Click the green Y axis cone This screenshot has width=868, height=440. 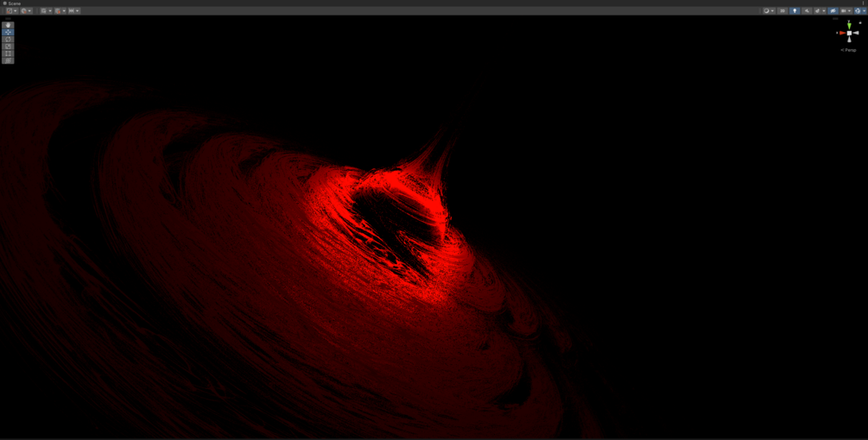click(x=849, y=26)
